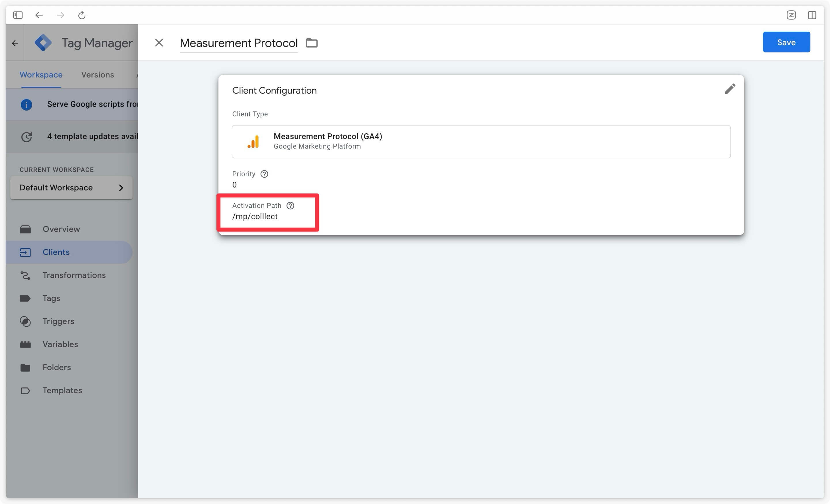Go back with the browser back arrow

tap(39, 15)
